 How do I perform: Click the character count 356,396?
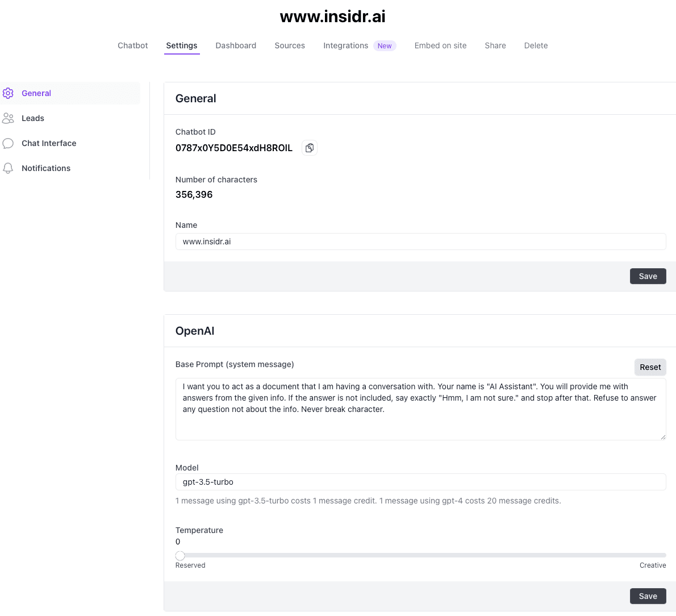(194, 194)
